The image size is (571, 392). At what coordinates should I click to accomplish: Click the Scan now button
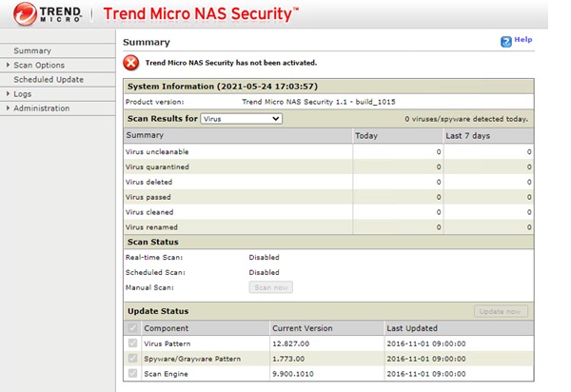click(271, 287)
